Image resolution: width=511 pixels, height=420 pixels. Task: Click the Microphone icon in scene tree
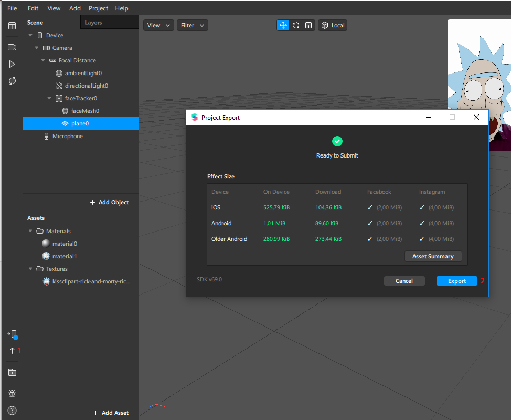(x=46, y=136)
